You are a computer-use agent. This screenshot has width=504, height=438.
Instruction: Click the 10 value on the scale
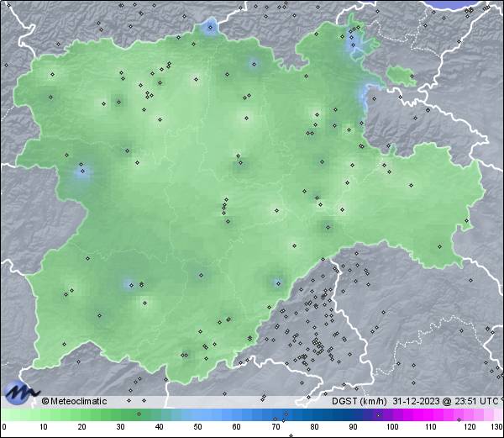click(x=44, y=427)
